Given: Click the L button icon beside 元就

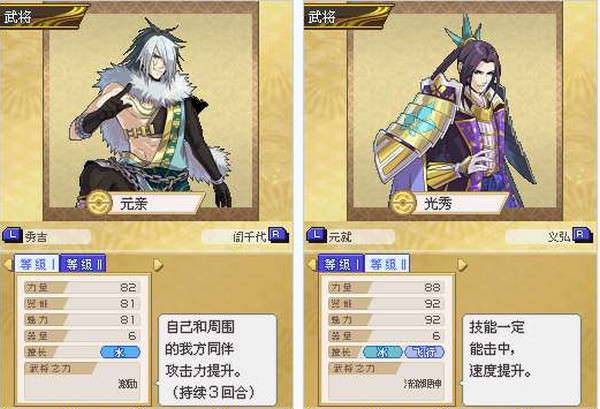Looking at the screenshot, I should tap(316, 235).
